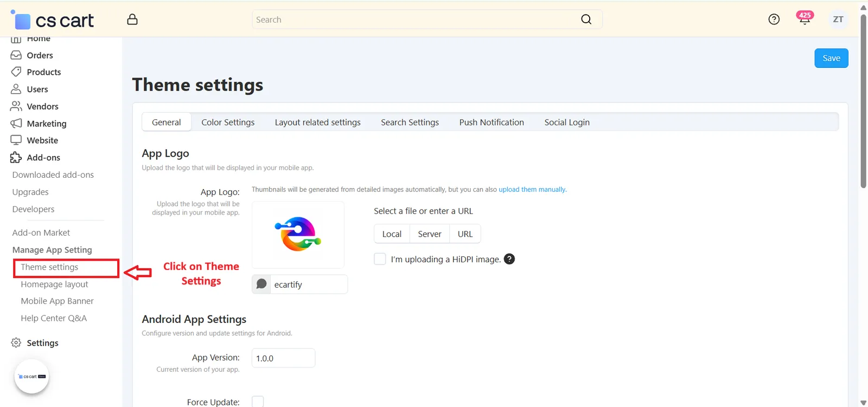This screenshot has height=407, width=868.
Task: Click the Save button
Action: pos(831,58)
